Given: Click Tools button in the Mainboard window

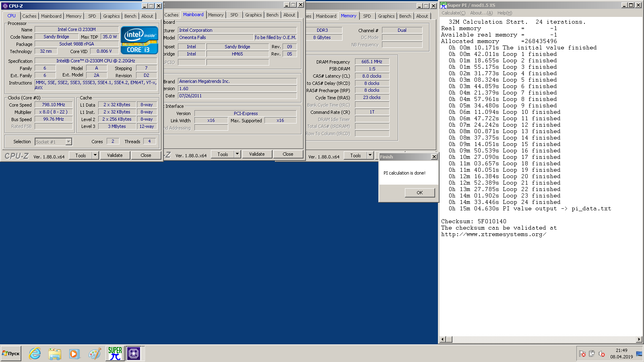Looking at the screenshot, I should click(x=223, y=154).
